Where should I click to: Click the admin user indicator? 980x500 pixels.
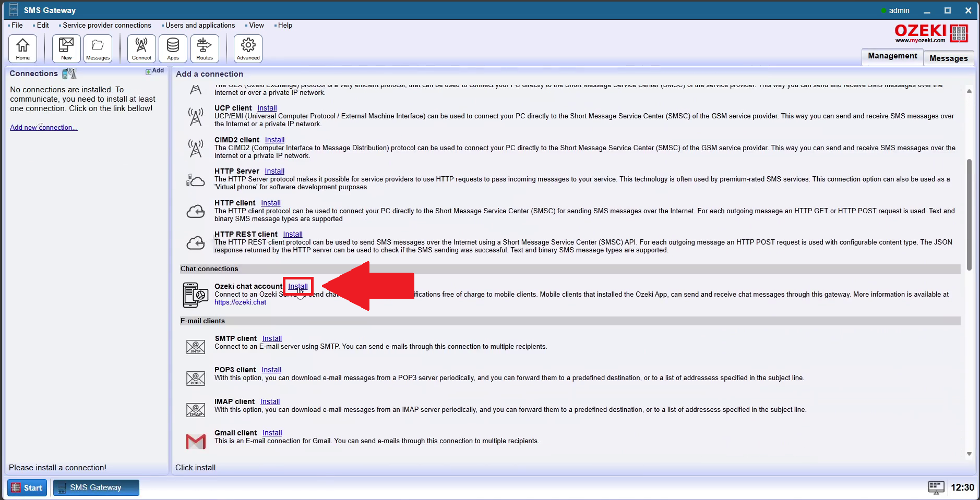[895, 10]
